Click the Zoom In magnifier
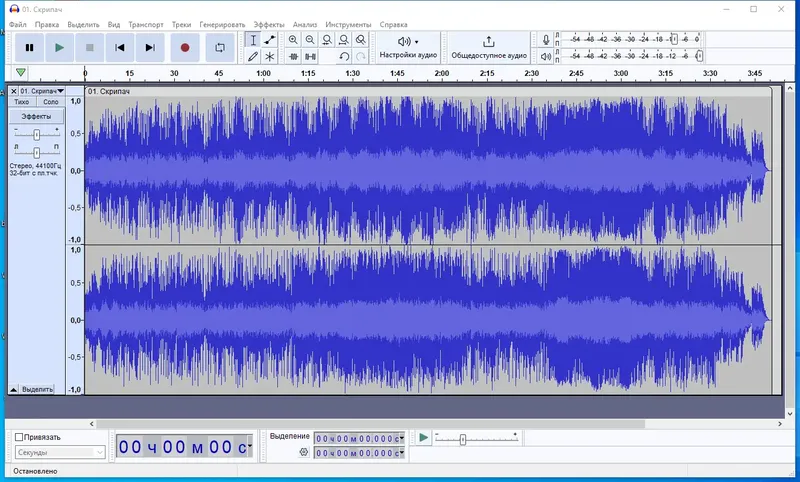 (x=293, y=40)
